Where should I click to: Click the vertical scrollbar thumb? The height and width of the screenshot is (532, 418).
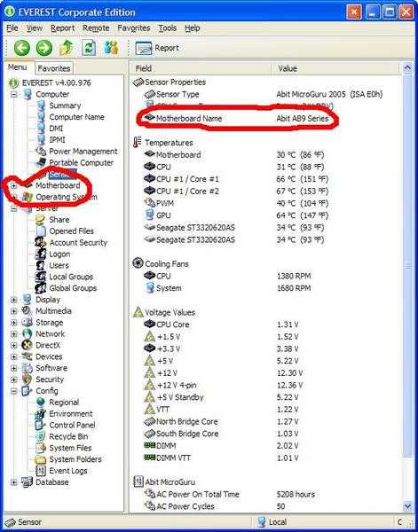(x=407, y=266)
